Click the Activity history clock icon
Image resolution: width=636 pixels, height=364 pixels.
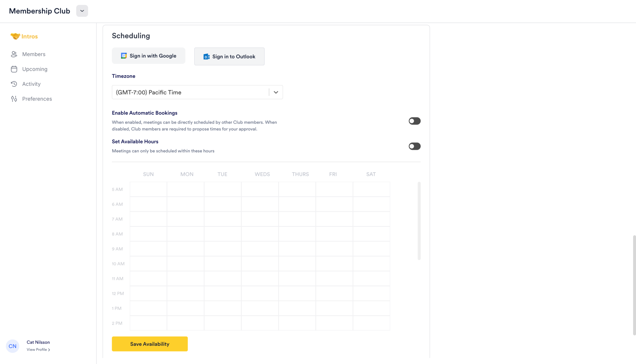[14, 84]
